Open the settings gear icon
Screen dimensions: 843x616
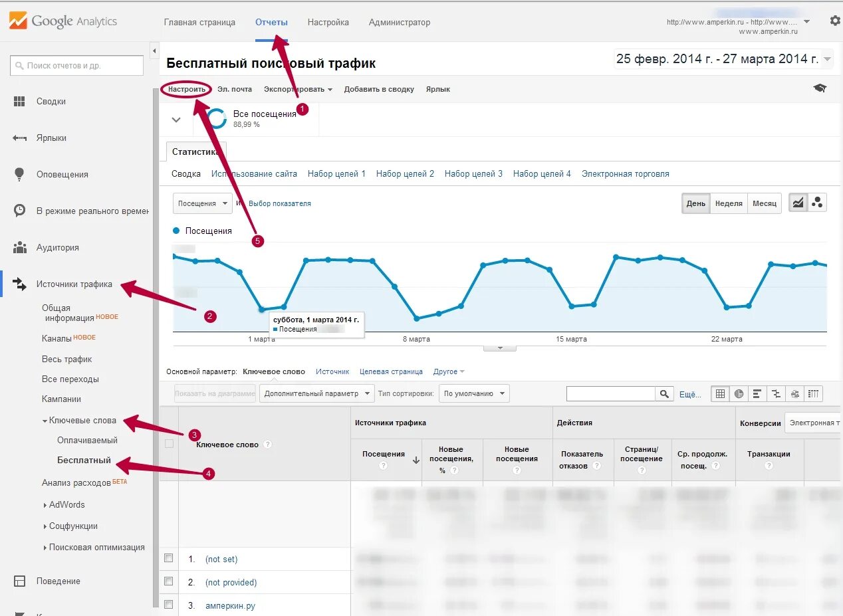pos(835,21)
